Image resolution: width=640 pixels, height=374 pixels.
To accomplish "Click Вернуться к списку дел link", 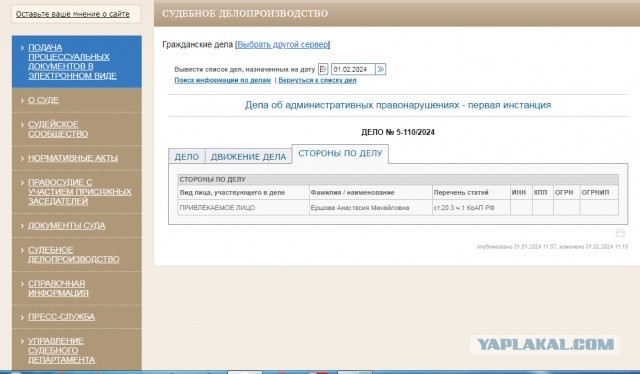I will click(317, 80).
